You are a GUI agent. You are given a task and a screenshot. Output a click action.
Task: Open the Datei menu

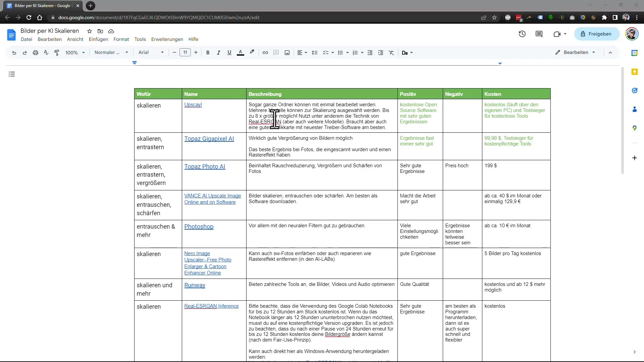(26, 39)
